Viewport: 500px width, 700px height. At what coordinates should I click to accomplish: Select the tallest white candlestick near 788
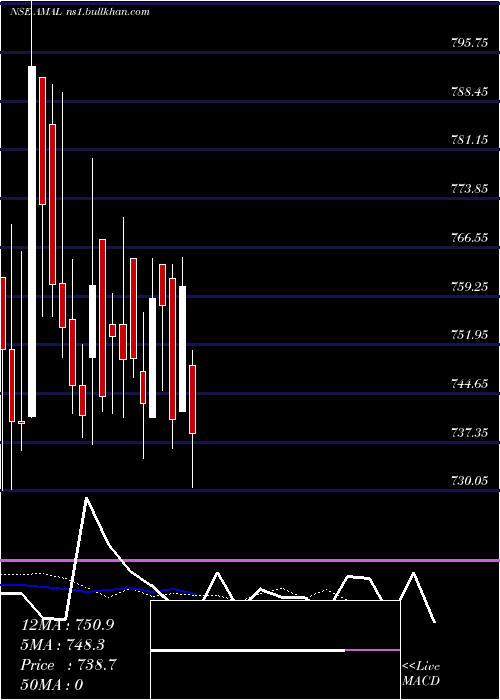(x=32, y=242)
